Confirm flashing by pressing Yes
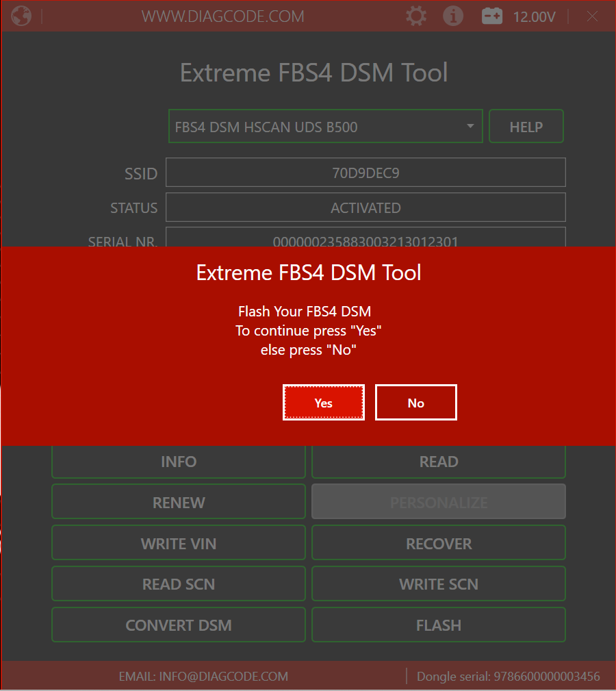 (323, 403)
